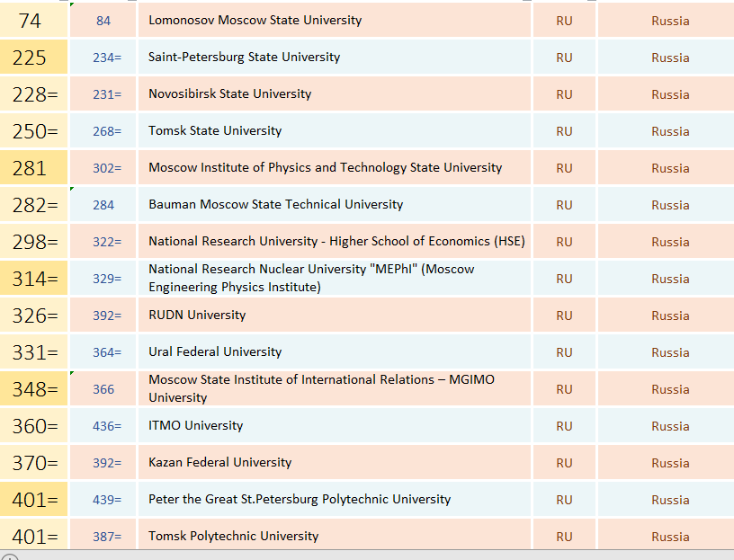Click Russia in the HSE row

coord(666,242)
